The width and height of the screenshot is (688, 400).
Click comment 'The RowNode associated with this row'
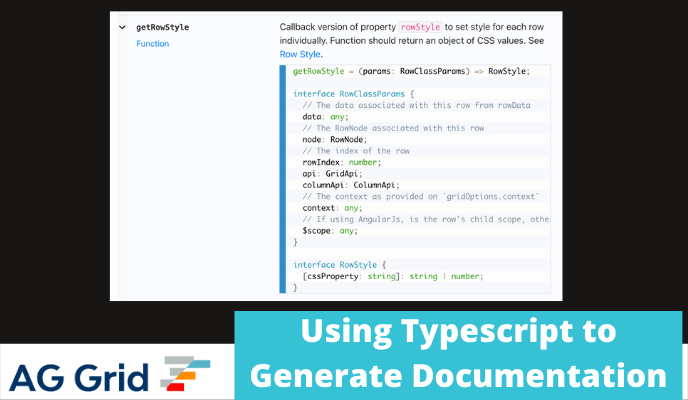[x=393, y=128]
